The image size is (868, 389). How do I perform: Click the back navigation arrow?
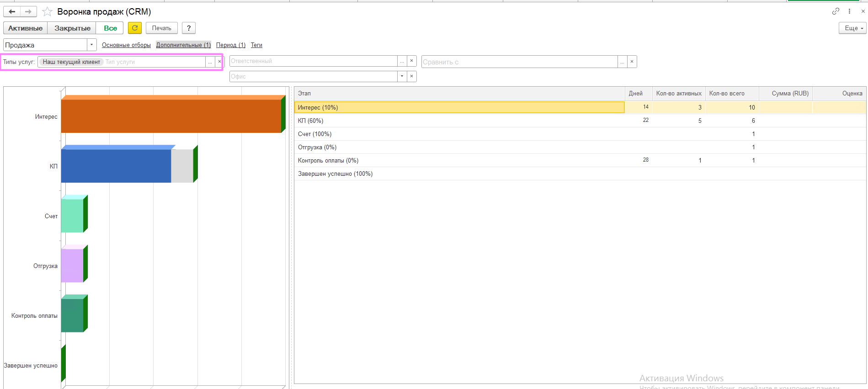[12, 11]
